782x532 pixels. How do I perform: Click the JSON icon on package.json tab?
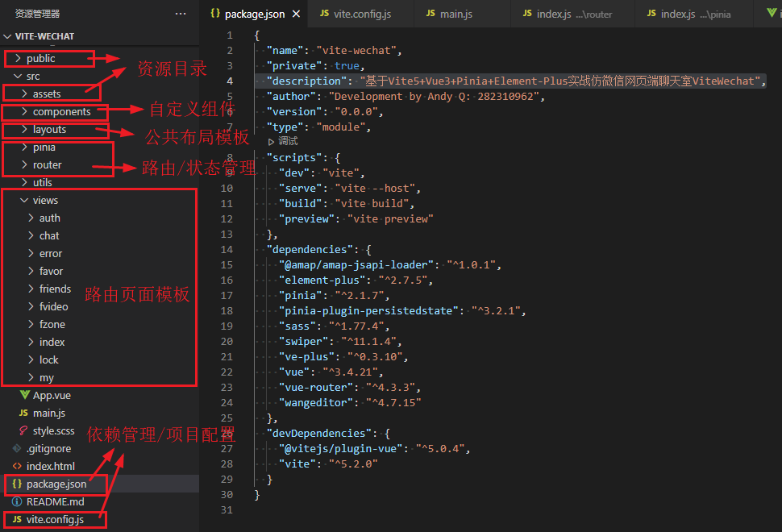pyautogui.click(x=215, y=14)
